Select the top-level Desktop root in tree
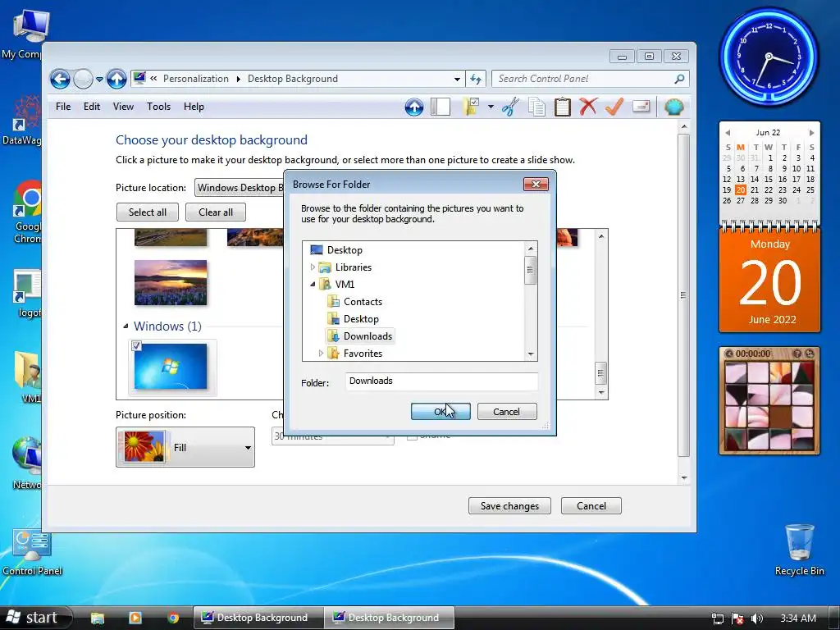The height and width of the screenshot is (630, 840). [337, 250]
